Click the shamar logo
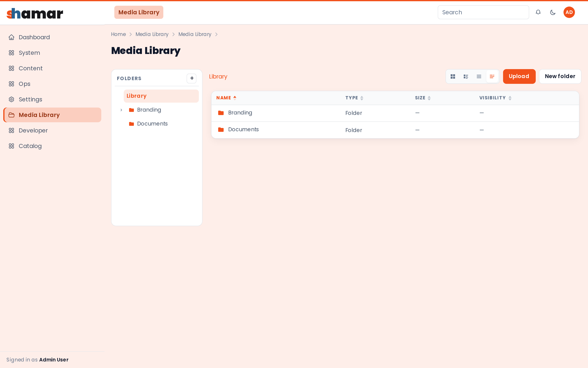 tap(35, 13)
